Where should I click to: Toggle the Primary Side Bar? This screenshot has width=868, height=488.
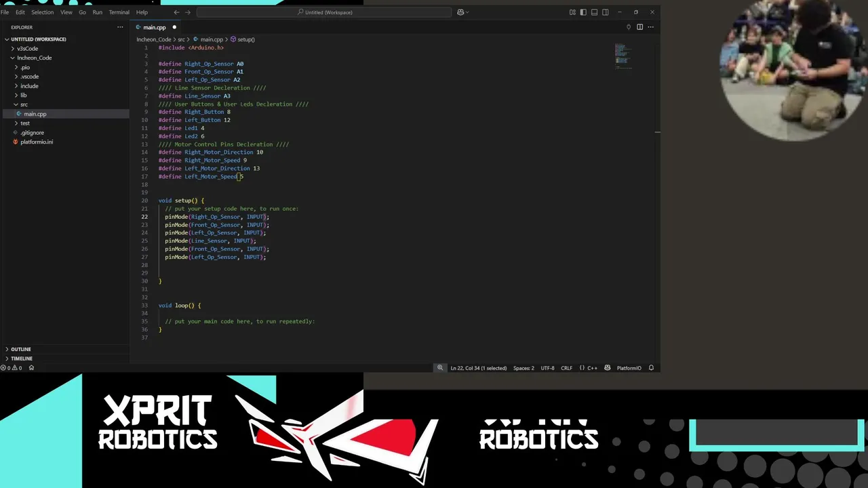pyautogui.click(x=583, y=12)
